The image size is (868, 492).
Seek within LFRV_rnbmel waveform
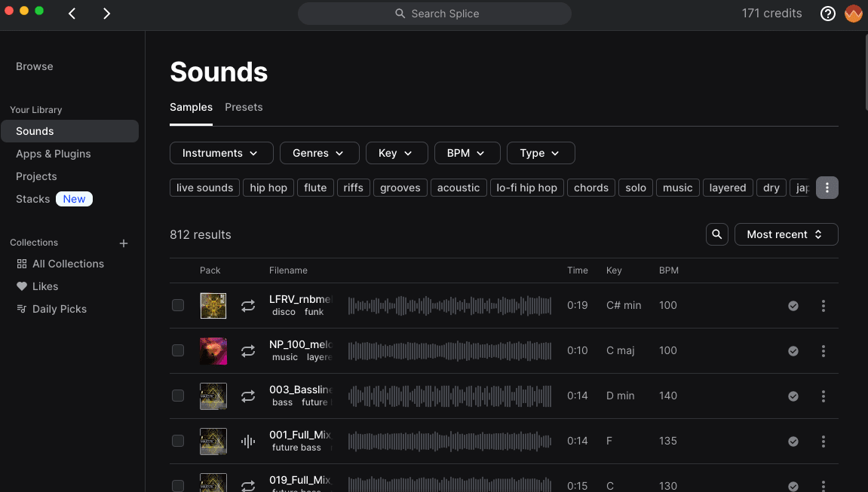tap(449, 306)
